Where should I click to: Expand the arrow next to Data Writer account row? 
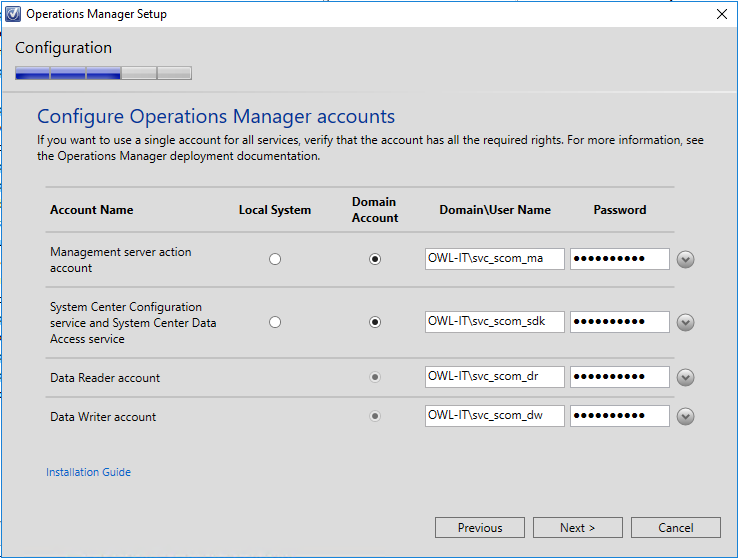(x=685, y=416)
